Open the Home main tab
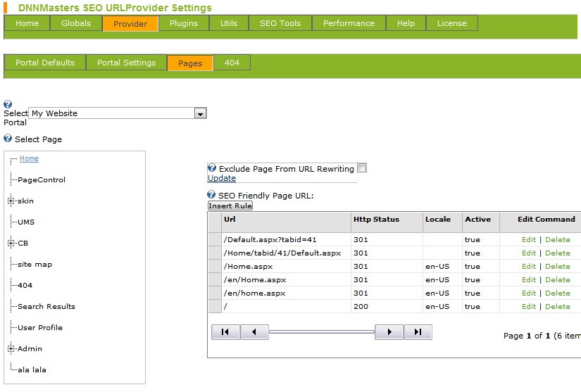 click(27, 23)
